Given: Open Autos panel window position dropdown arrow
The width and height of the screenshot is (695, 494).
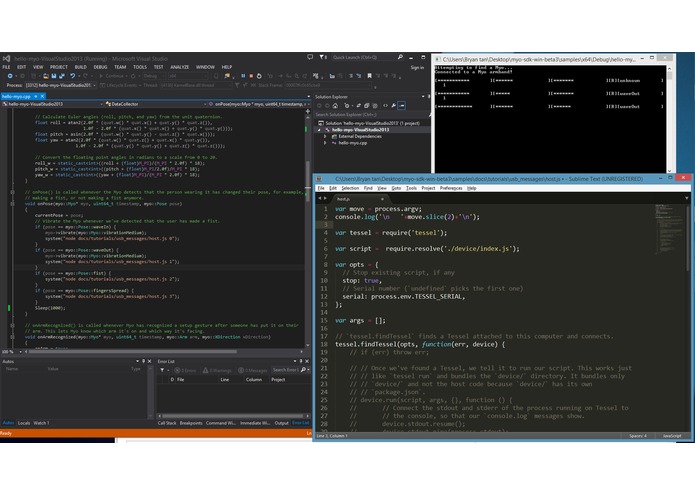Looking at the screenshot, I should pos(137,362).
